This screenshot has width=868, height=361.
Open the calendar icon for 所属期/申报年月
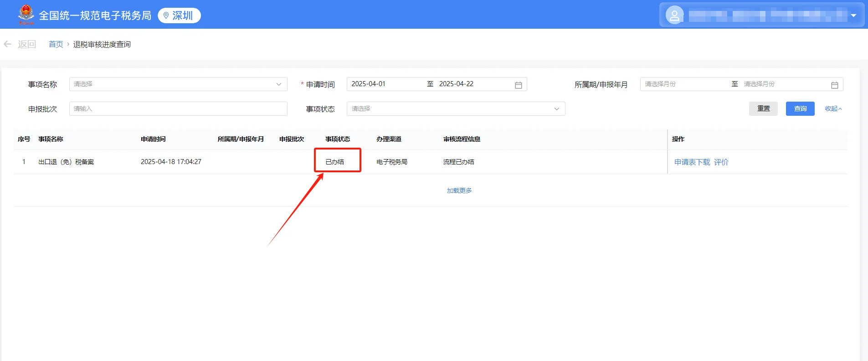[834, 85]
